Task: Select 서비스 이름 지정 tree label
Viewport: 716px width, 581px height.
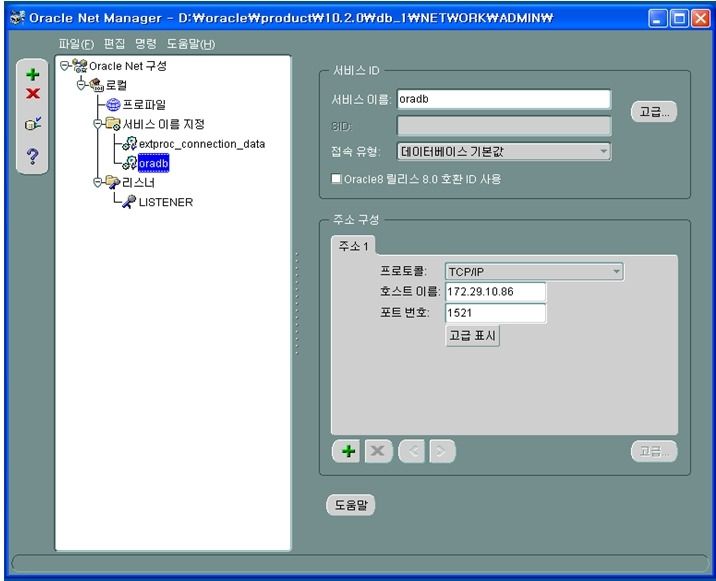Action: click(163, 124)
